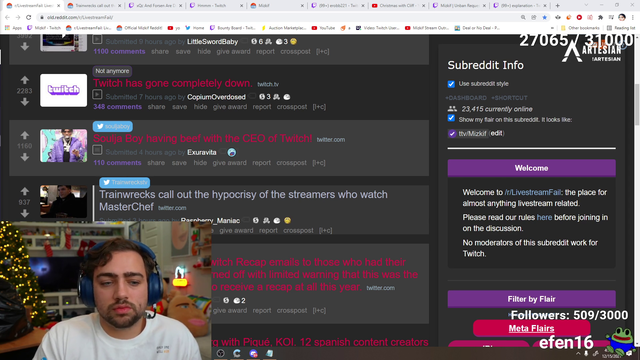
Task: Open user CopiumOverdosed's profile
Action: 216,97
